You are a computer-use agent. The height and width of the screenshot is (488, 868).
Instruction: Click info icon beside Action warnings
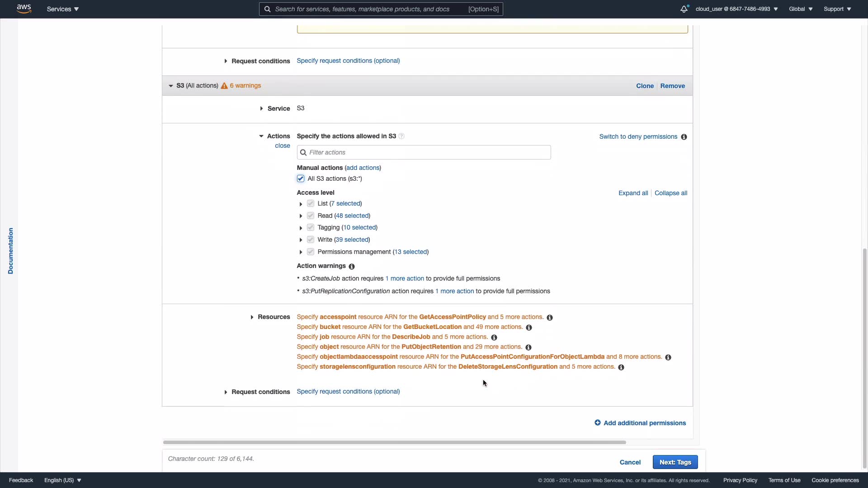coord(352,267)
